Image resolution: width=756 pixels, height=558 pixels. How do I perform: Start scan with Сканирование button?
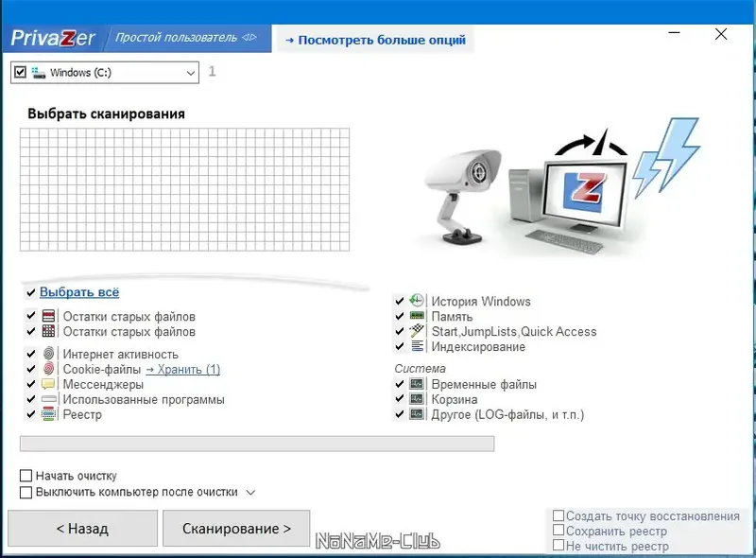236,529
